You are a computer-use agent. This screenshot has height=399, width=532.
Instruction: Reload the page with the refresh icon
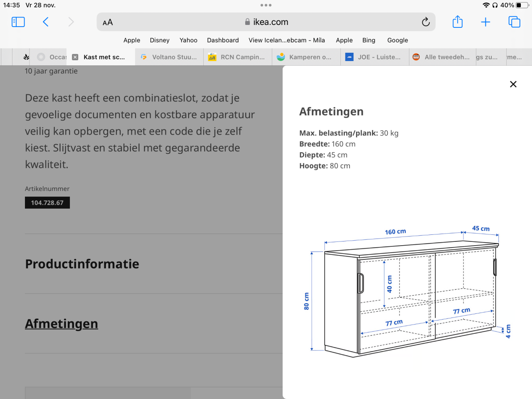(x=426, y=22)
